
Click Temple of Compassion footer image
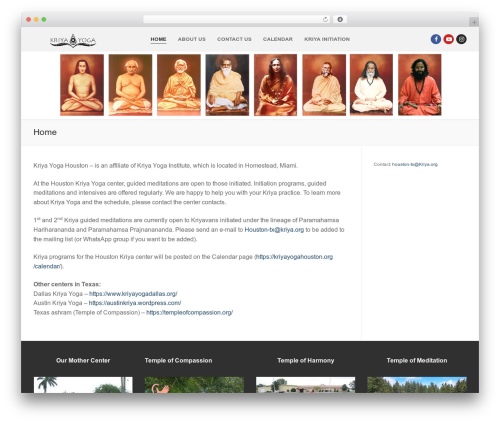194,385
